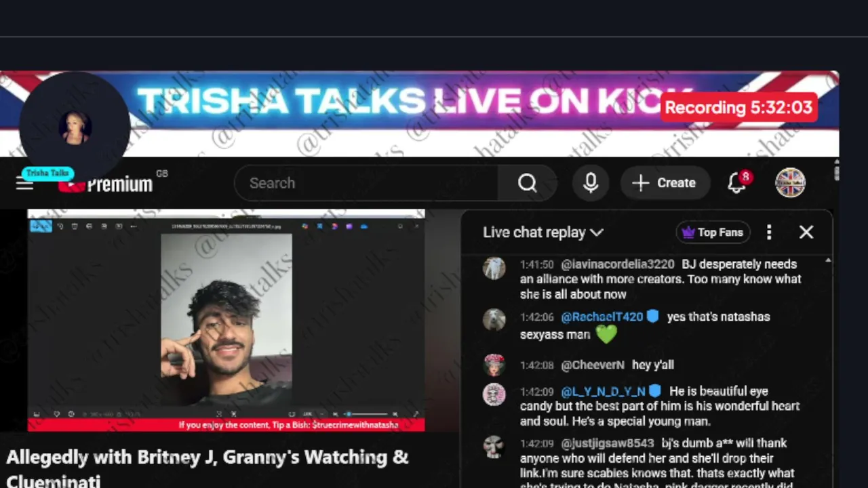The width and height of the screenshot is (868, 488).
Task: Click the Trisha Talks circular webcam avatar
Action: [75, 126]
